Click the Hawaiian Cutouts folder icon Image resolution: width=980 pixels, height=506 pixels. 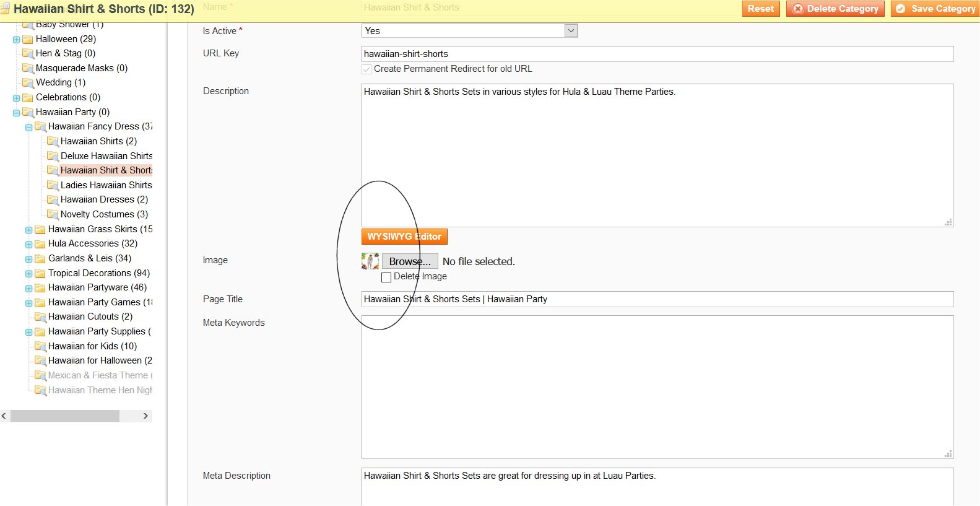[40, 316]
